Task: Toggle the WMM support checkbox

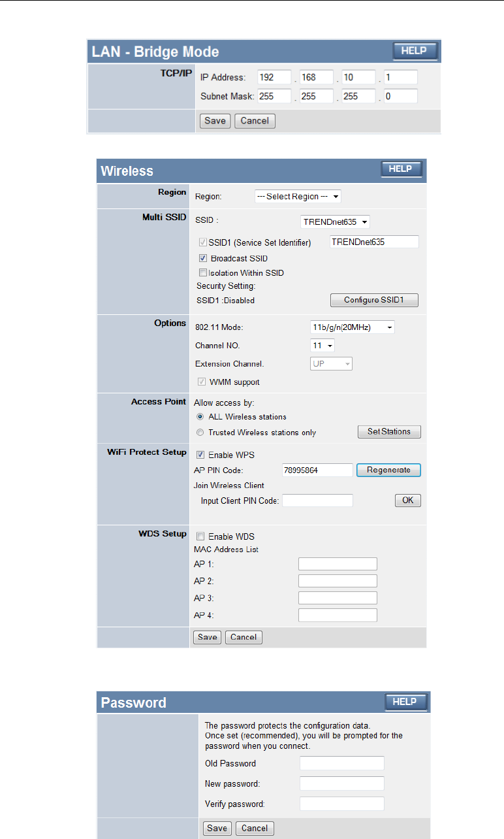Action: pyautogui.click(x=201, y=382)
